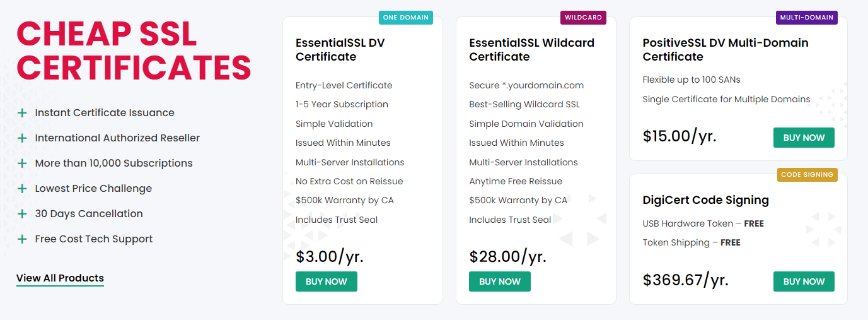Click plus icon next to 30 Days Cancellation
868x320 pixels.
point(22,214)
